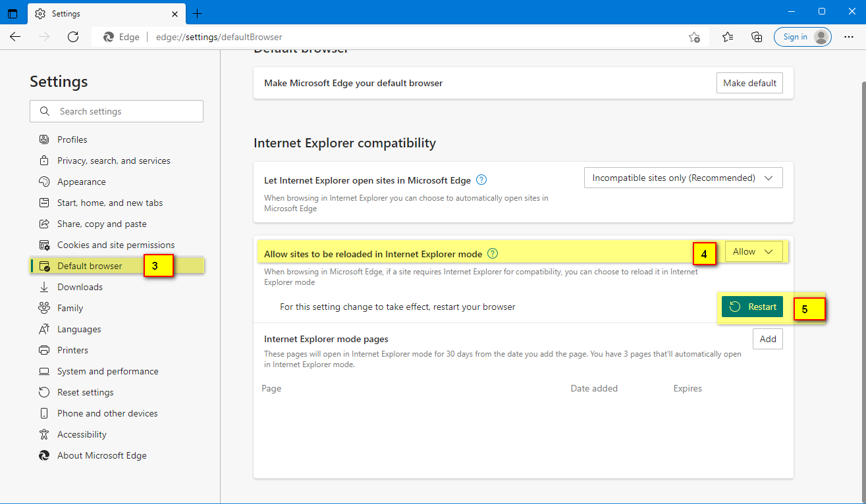Click help icon beside Allow sites to be reloaded
Viewport: 866px width, 504px height.
pyautogui.click(x=493, y=253)
